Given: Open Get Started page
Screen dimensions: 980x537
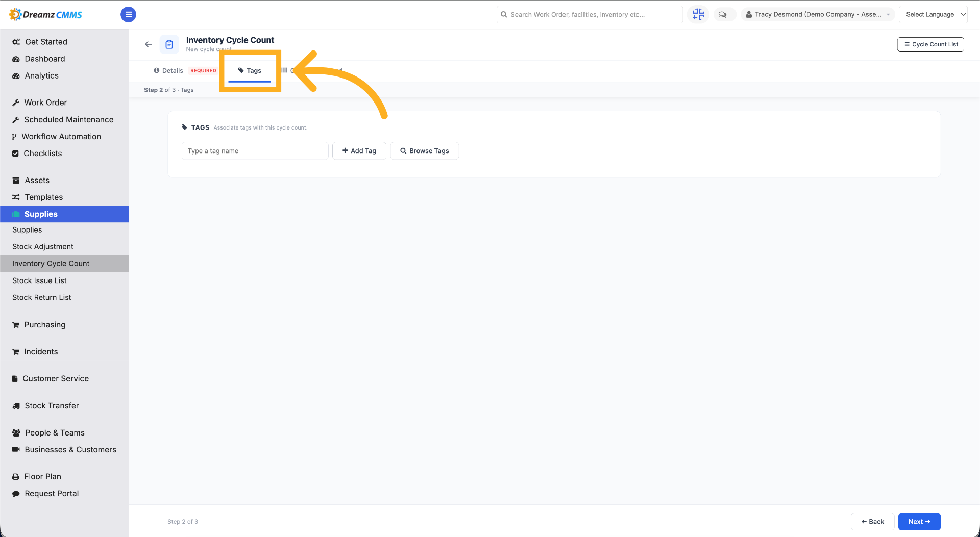Looking at the screenshot, I should [x=46, y=42].
